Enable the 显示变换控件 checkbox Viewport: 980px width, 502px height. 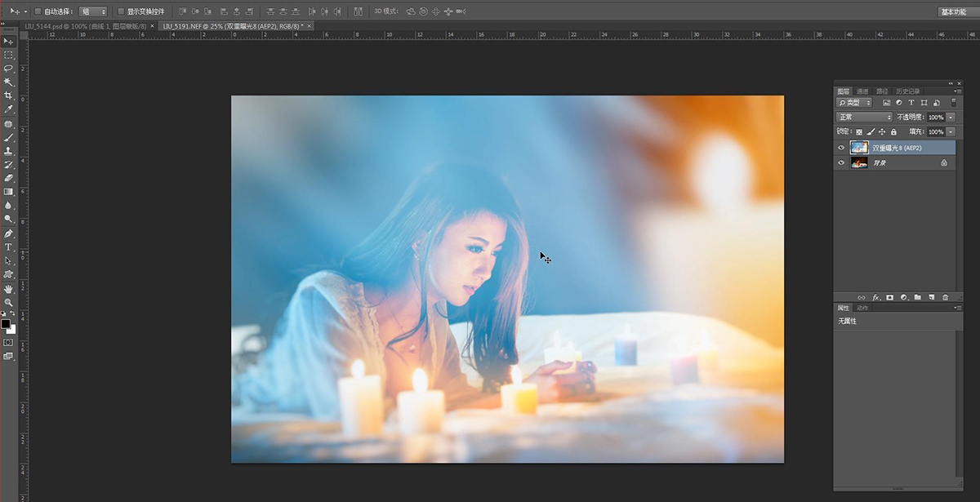(121, 11)
